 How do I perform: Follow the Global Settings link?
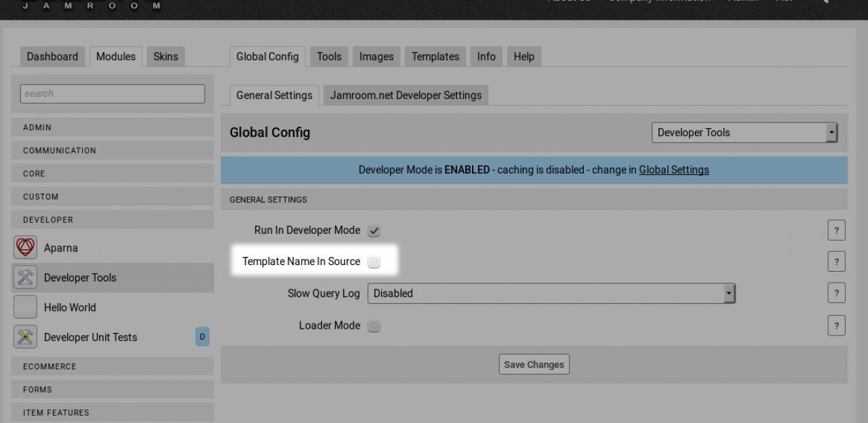coord(673,170)
